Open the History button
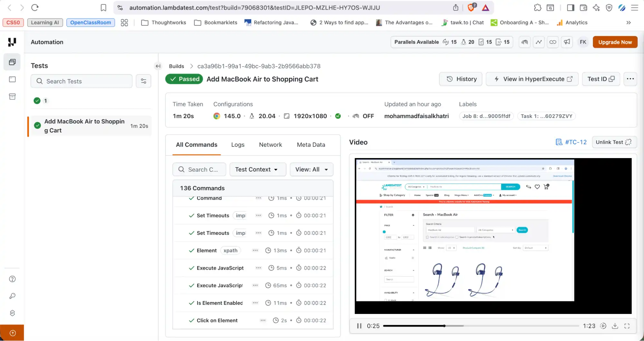The image size is (644, 341). [x=461, y=79]
